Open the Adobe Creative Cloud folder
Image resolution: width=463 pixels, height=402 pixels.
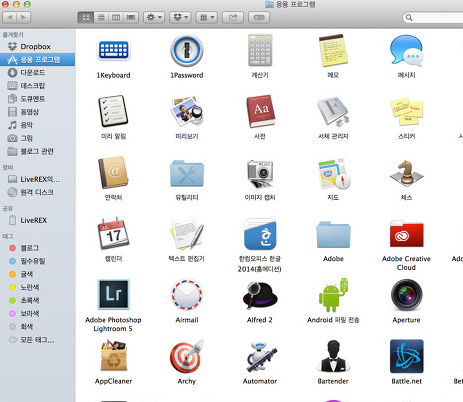pyautogui.click(x=406, y=234)
